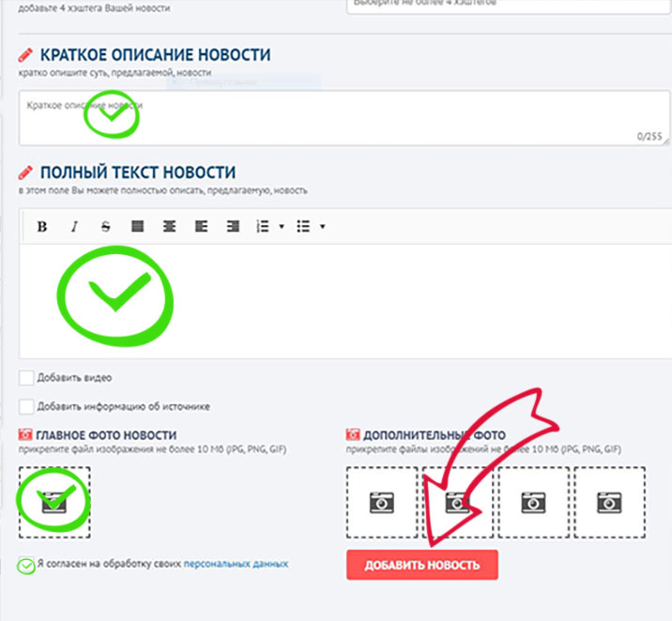Open bulleted list style dropdown arrow

(x=322, y=227)
